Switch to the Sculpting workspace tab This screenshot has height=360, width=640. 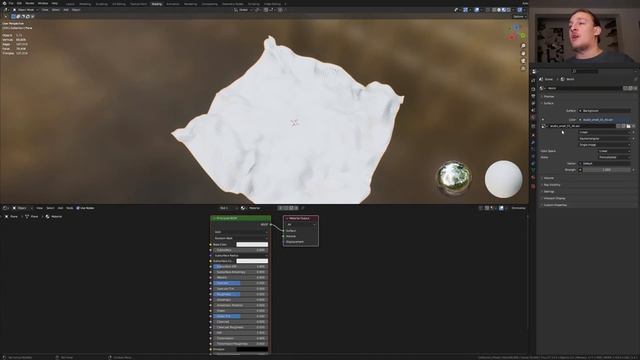pyautogui.click(x=102, y=4)
